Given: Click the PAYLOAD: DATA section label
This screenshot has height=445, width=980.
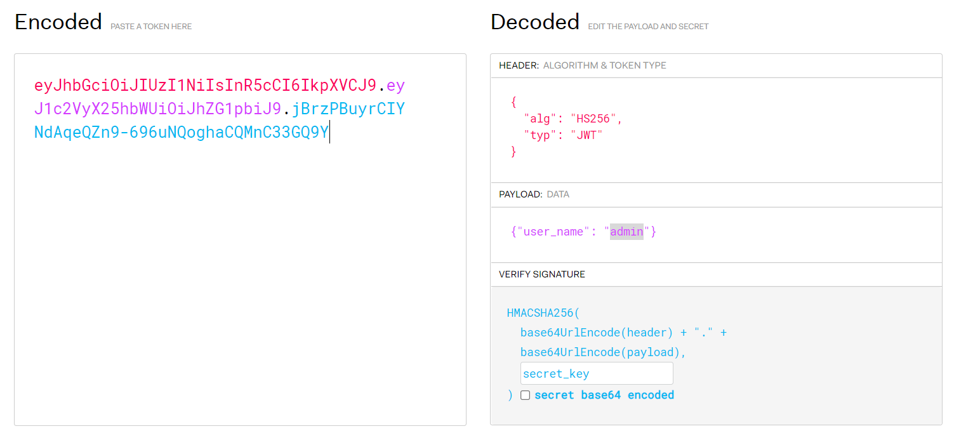Looking at the screenshot, I should tap(534, 194).
